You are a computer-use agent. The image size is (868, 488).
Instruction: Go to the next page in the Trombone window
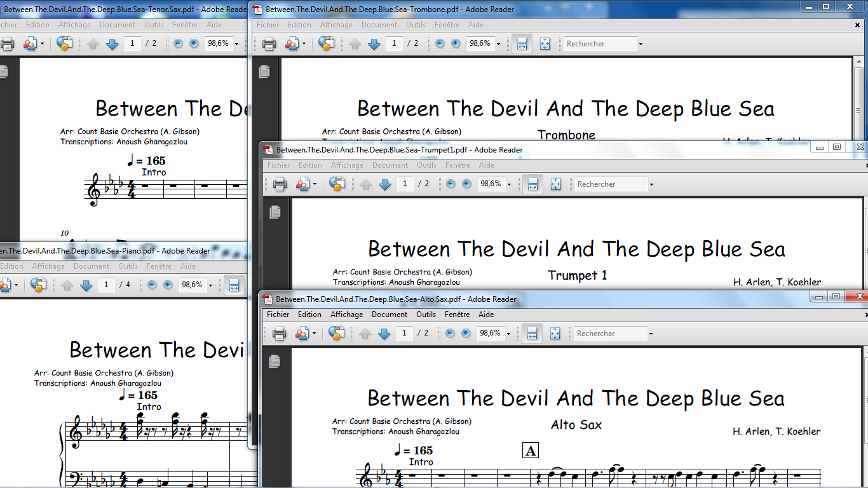(374, 44)
